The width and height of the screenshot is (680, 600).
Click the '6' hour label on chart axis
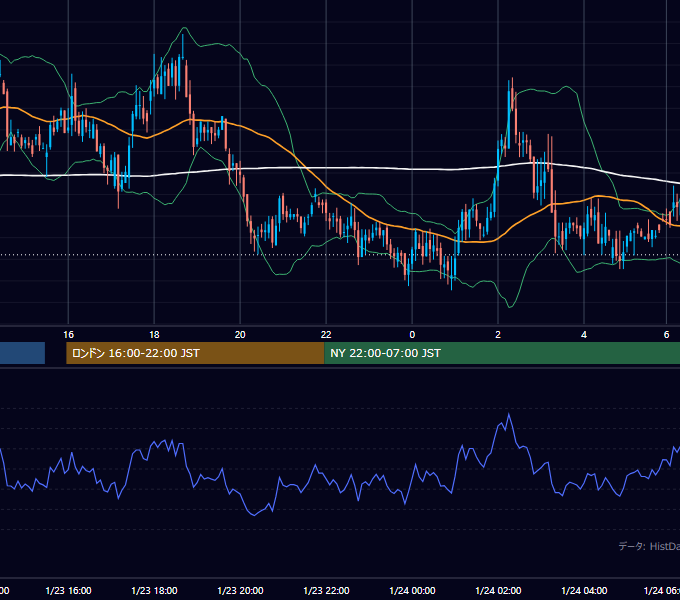pos(666,335)
